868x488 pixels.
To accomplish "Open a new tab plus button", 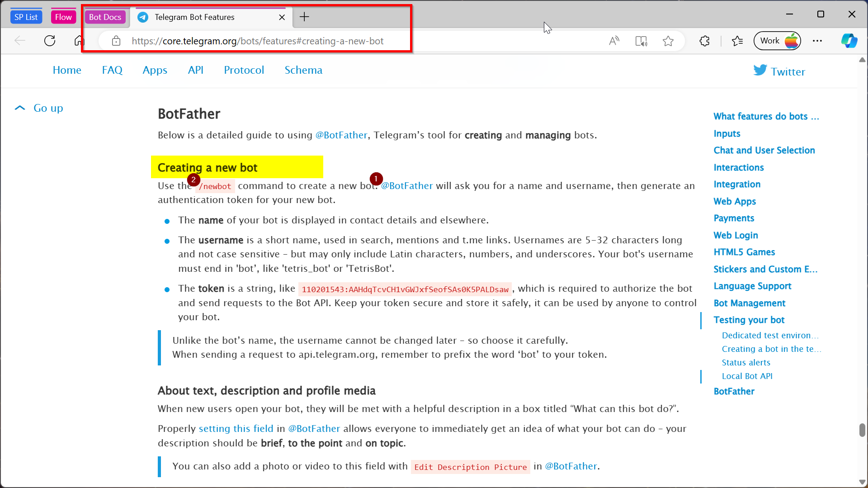I will (x=304, y=17).
